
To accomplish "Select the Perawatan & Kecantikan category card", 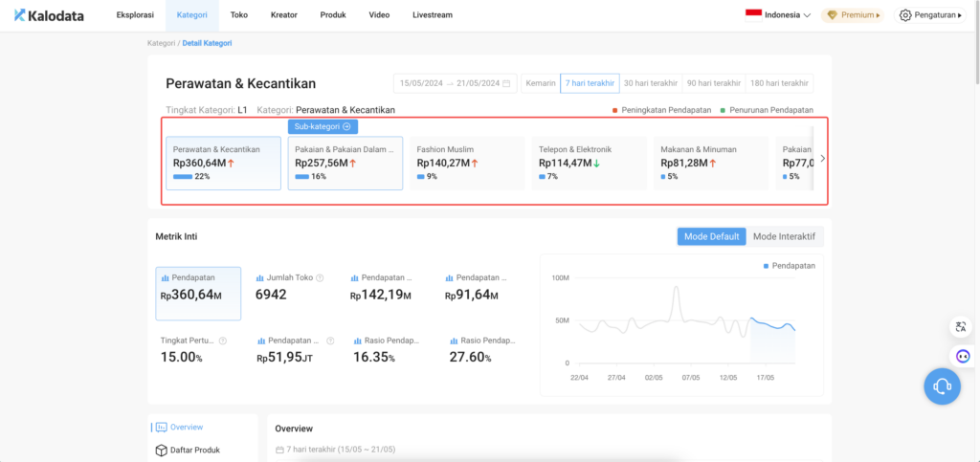I will (223, 163).
